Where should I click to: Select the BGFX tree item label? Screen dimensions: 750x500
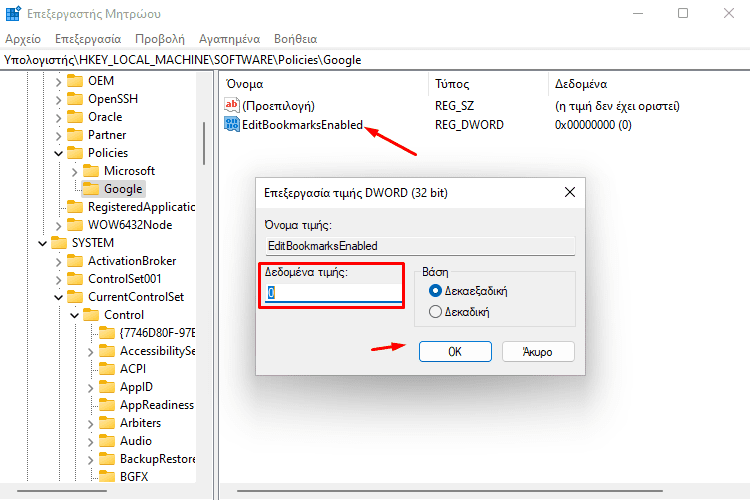click(x=134, y=477)
